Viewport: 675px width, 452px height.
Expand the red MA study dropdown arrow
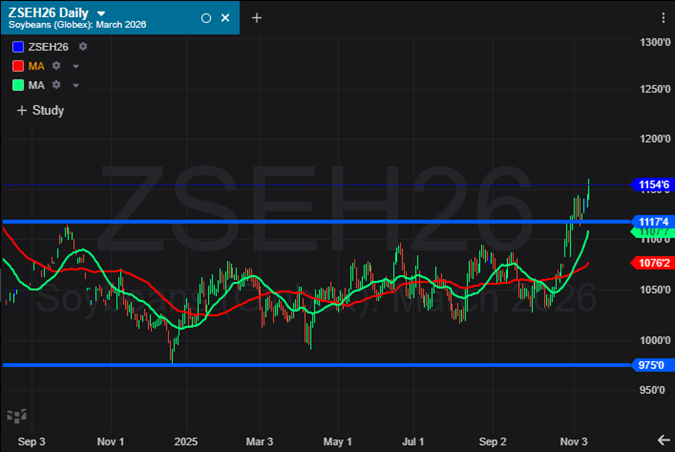coord(76,66)
